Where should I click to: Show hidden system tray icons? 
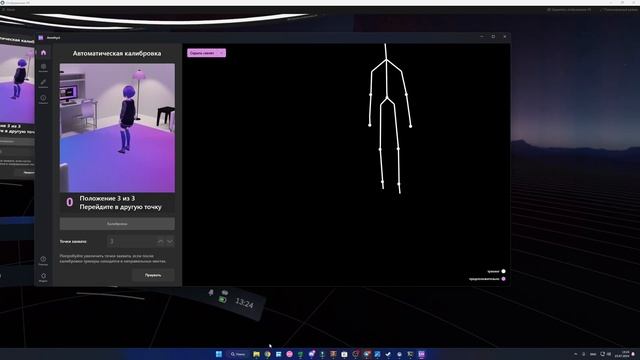pyautogui.click(x=576, y=354)
